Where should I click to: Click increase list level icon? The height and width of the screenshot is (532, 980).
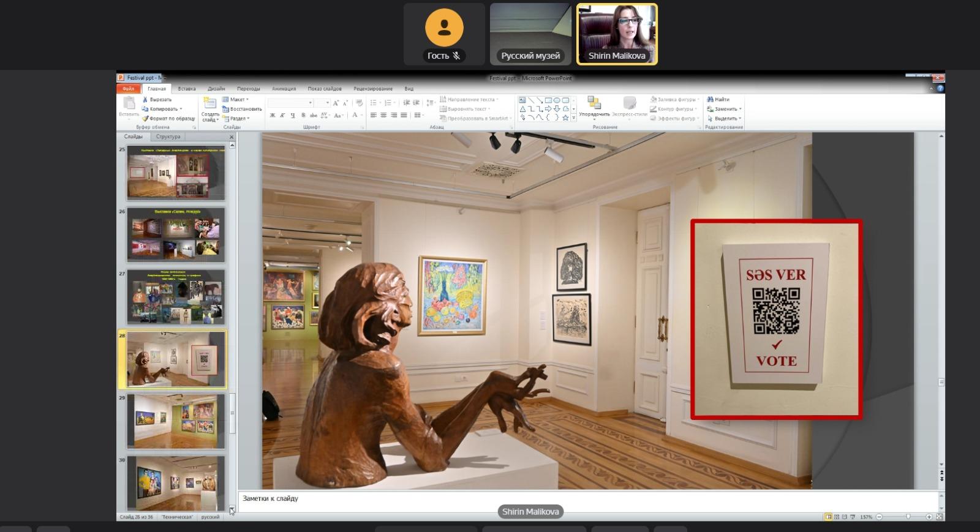pos(417,103)
